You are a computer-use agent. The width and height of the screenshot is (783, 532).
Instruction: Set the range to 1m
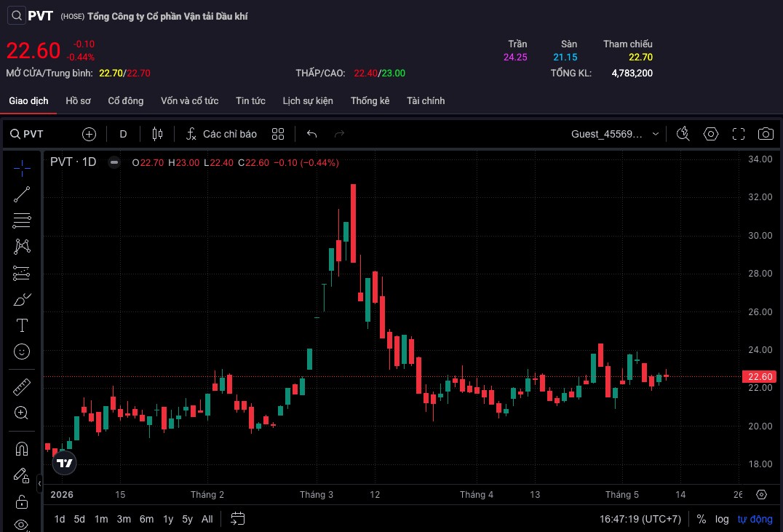tap(101, 519)
